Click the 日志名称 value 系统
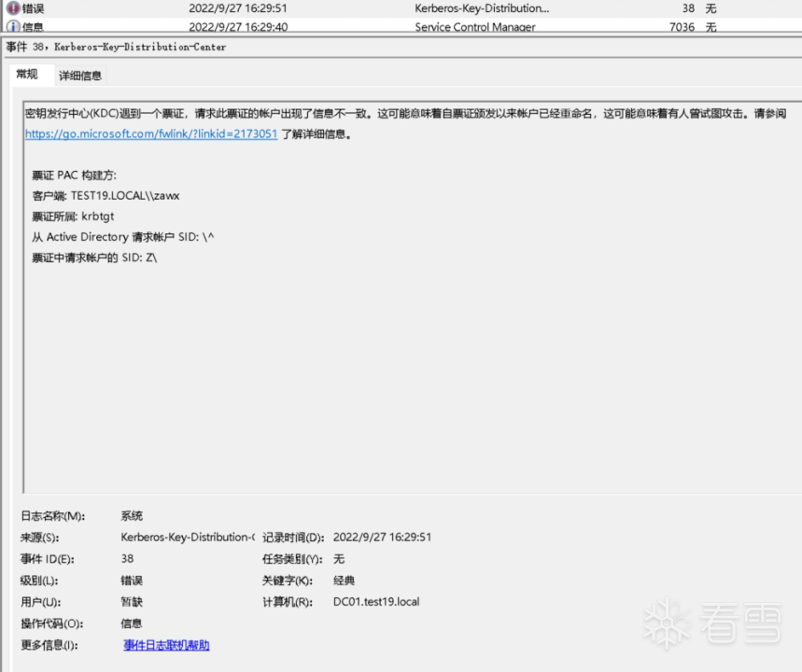The height and width of the screenshot is (672, 802). pyautogui.click(x=132, y=516)
